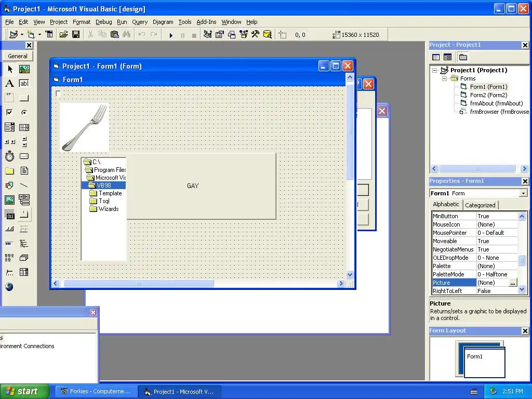The width and height of the screenshot is (532, 399).
Task: Click the Find binoculars icon
Action: click(x=127, y=35)
